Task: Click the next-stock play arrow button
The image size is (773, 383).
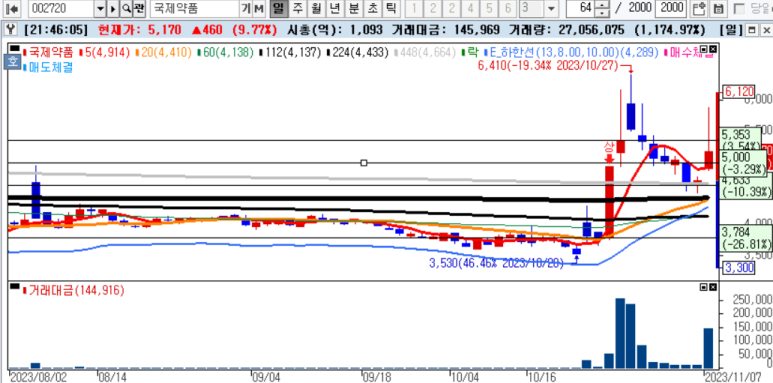Action: click(113, 8)
